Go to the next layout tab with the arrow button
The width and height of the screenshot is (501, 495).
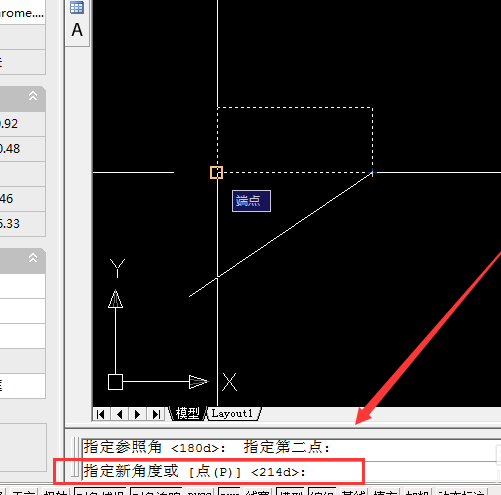[x=137, y=414]
